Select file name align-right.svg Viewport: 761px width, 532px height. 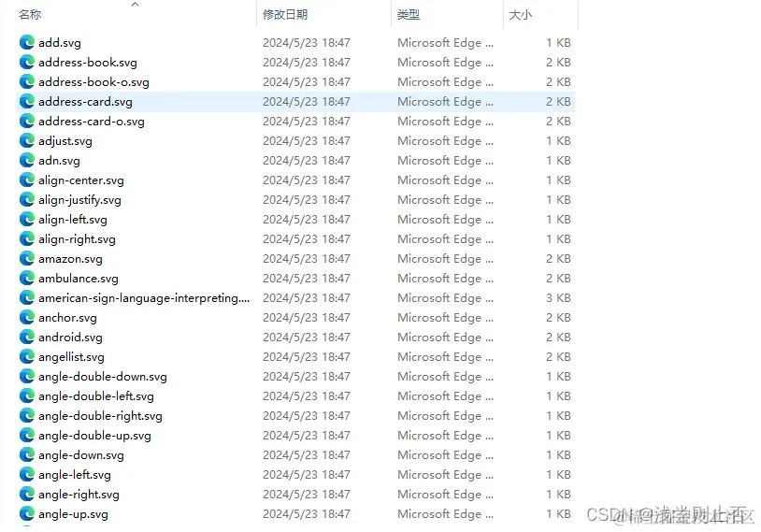(77, 238)
